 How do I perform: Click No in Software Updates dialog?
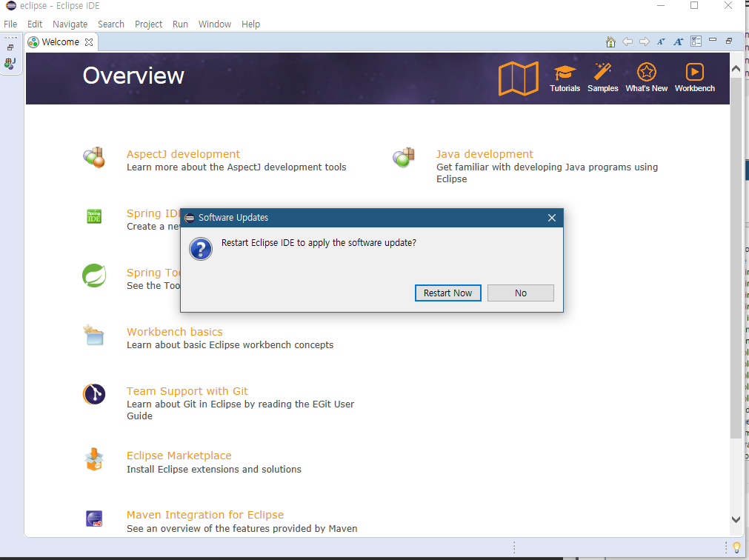(520, 293)
